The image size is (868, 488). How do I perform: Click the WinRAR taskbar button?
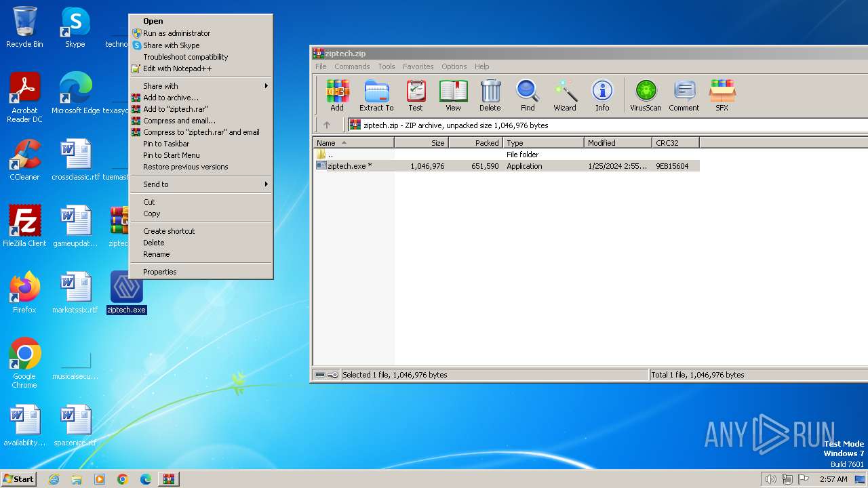coord(169,479)
